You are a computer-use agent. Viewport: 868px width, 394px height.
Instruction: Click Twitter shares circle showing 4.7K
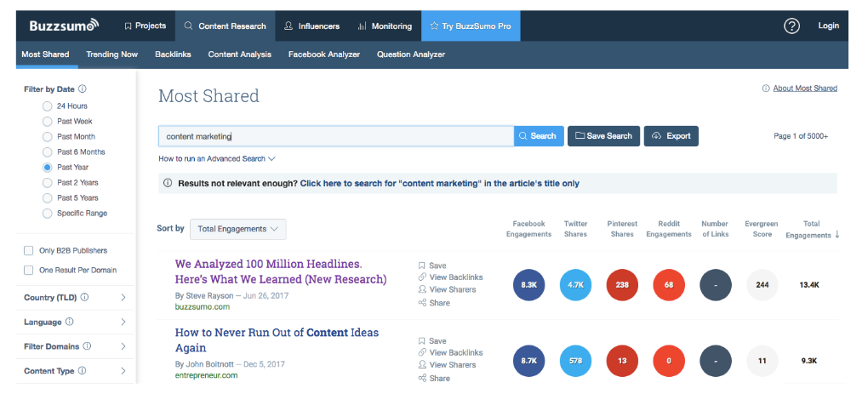(576, 285)
